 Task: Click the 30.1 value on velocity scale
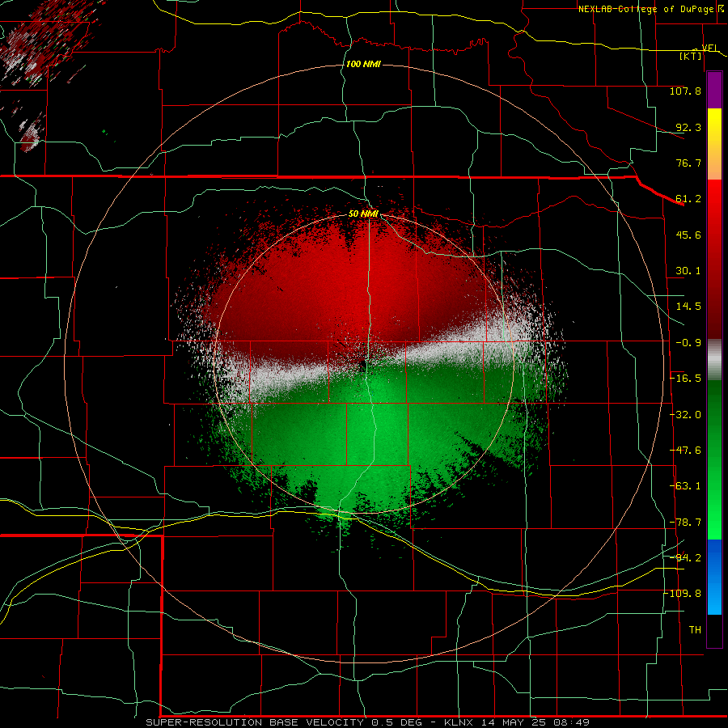click(x=688, y=271)
